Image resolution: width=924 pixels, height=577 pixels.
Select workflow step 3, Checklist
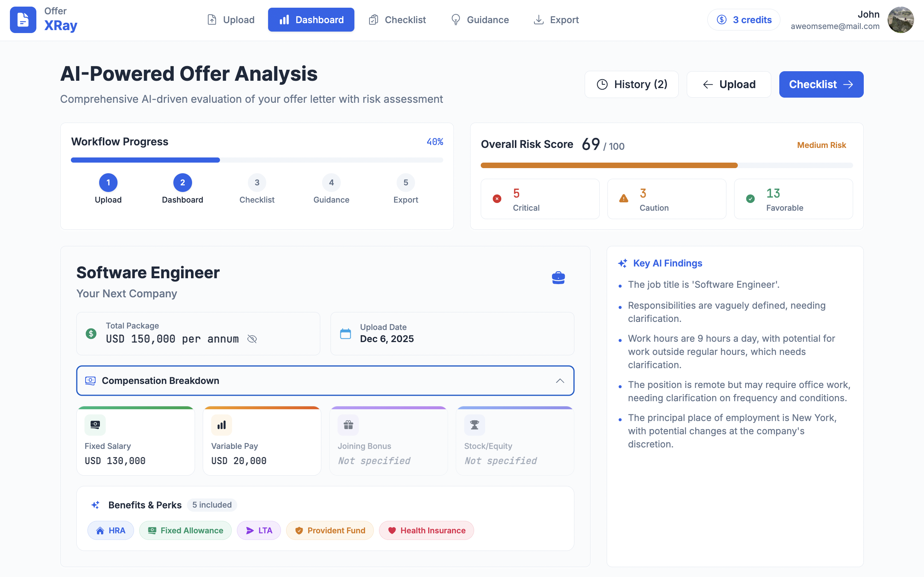pyautogui.click(x=257, y=183)
